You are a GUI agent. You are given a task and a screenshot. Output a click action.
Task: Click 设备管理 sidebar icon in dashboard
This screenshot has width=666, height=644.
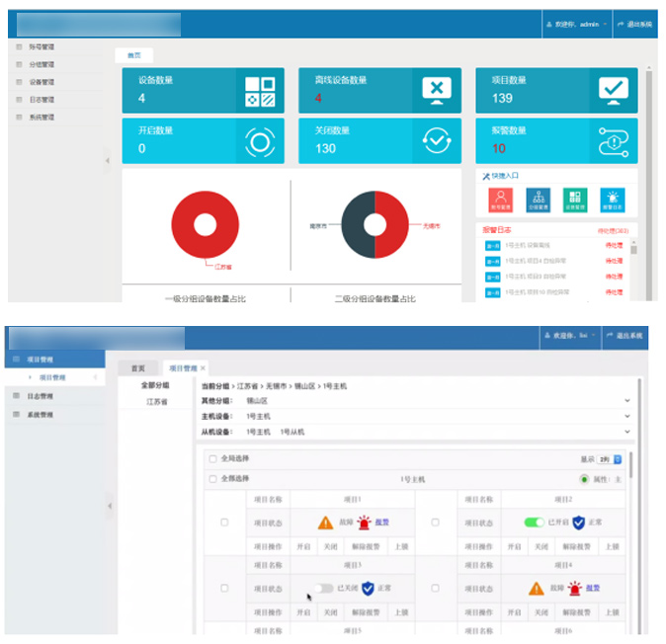pos(19,82)
